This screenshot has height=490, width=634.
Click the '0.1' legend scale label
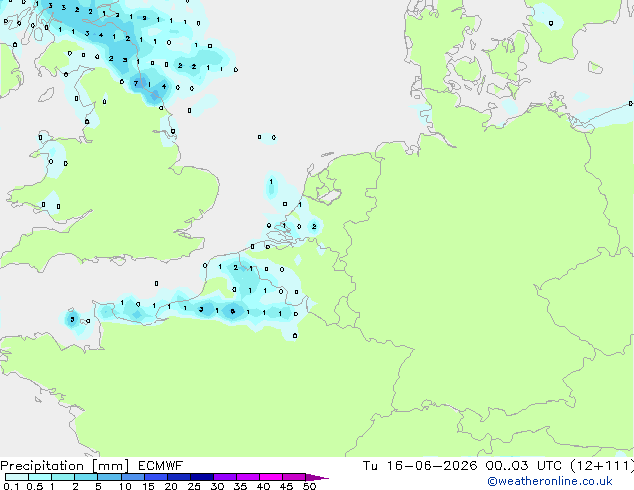[11, 486]
